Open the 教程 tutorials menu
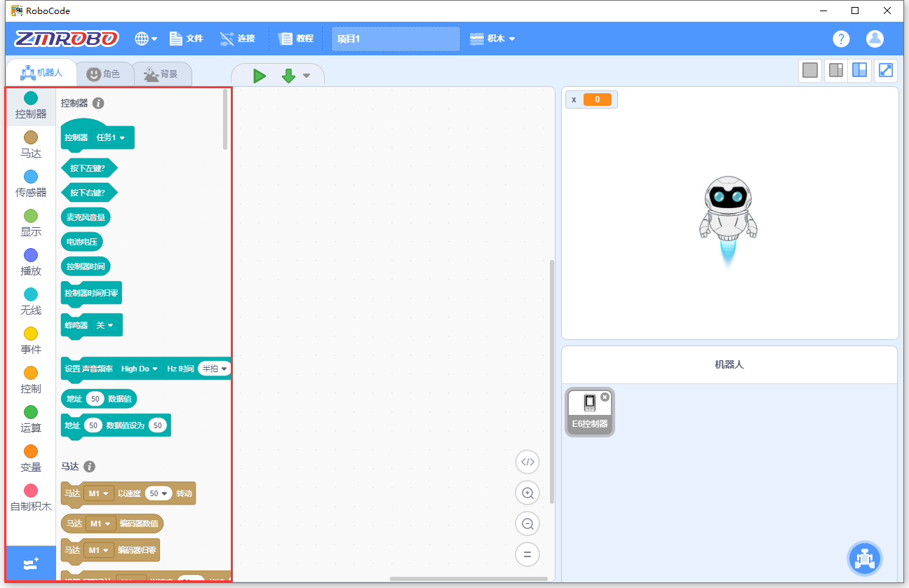The image size is (909, 588). [x=296, y=39]
